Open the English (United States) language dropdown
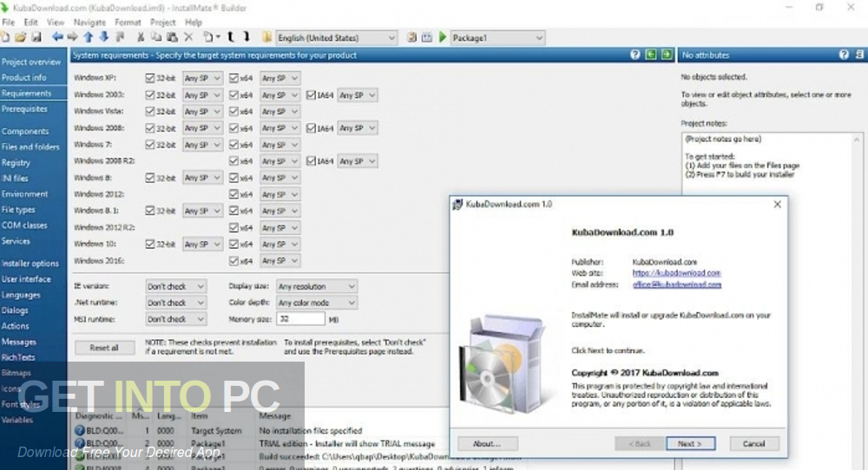The height and width of the screenshot is (470, 868). pyautogui.click(x=336, y=37)
